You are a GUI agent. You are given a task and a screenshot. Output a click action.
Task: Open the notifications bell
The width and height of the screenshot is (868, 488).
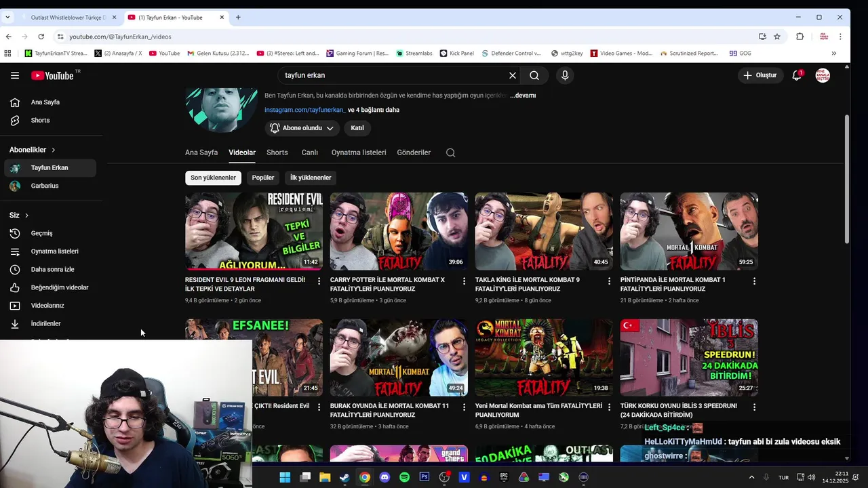click(x=797, y=75)
